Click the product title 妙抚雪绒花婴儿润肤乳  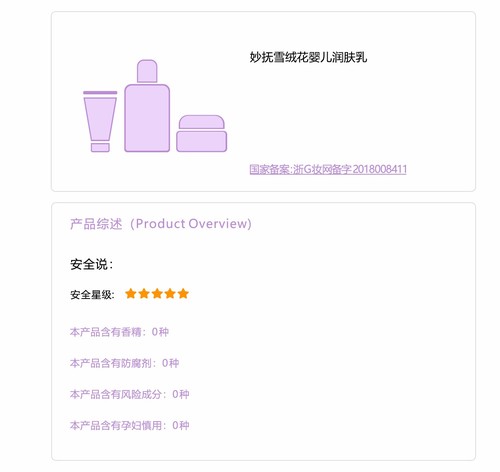tap(308, 57)
